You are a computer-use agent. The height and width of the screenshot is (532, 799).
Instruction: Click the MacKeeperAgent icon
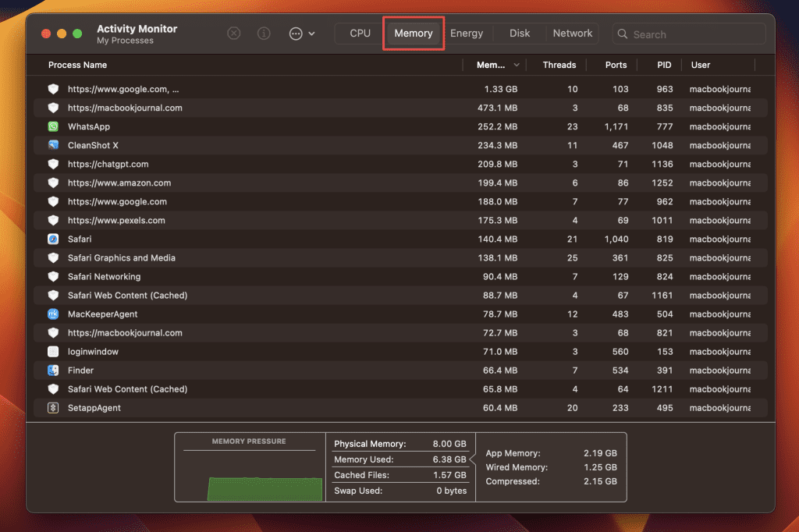tap(53, 314)
